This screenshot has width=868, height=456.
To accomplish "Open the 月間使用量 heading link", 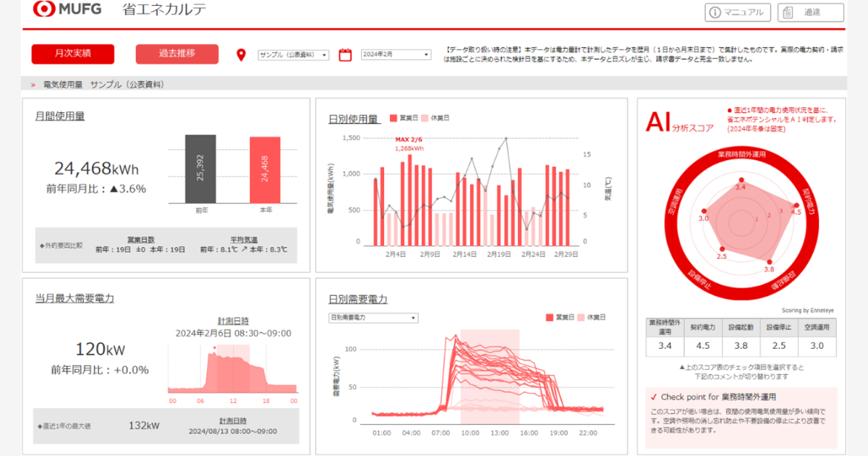I will [x=60, y=116].
